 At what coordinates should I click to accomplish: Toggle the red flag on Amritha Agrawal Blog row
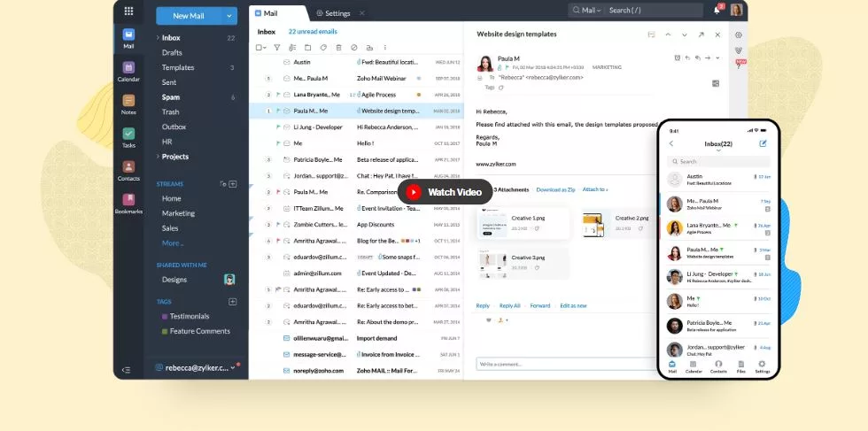tap(278, 241)
